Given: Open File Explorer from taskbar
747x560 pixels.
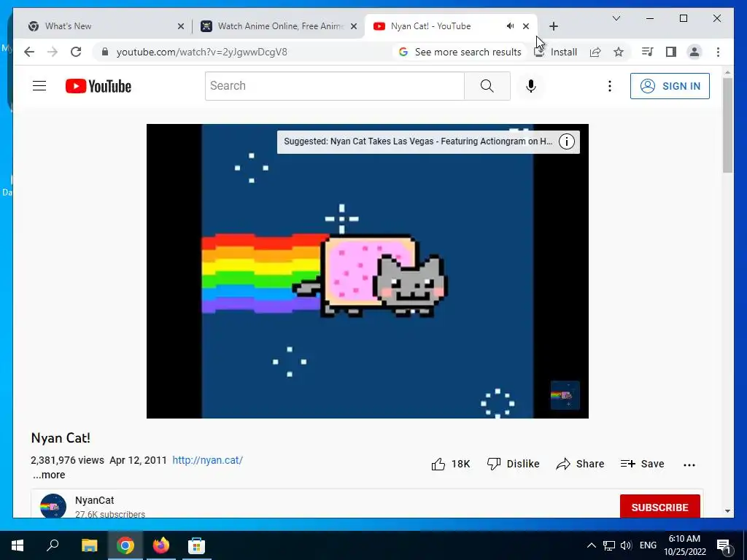Looking at the screenshot, I should pos(89,545).
